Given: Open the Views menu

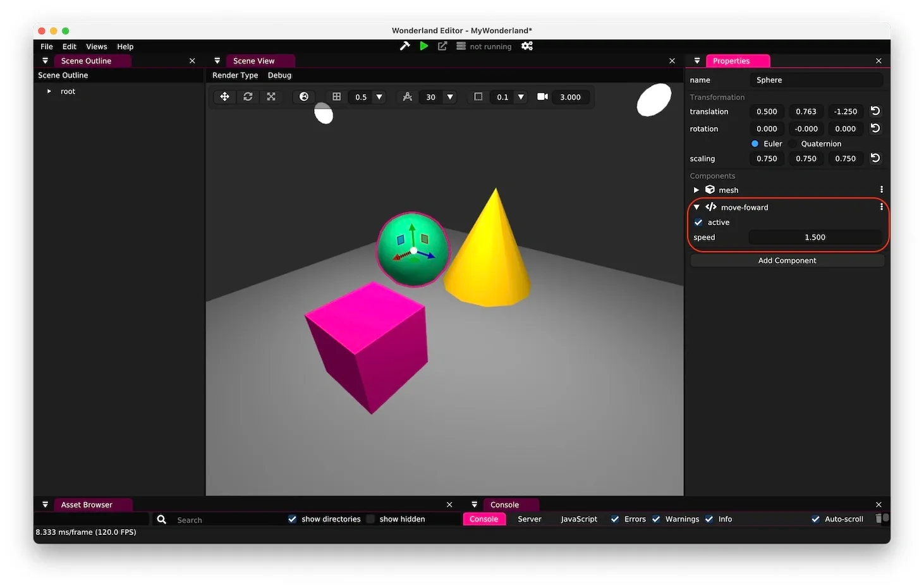Looking at the screenshot, I should click(96, 46).
